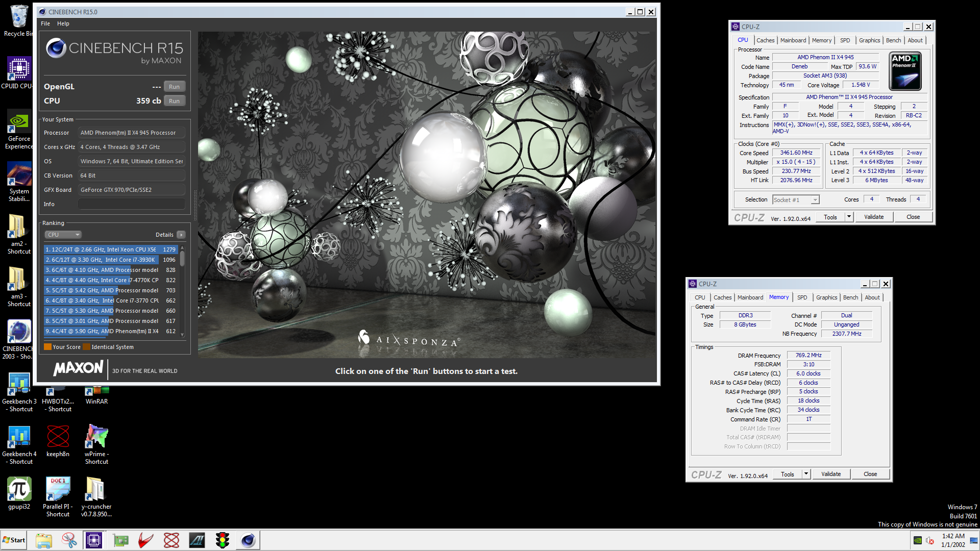980x551 pixels.
Task: Select the Cinebench sphere taskbar icon
Action: [248, 540]
